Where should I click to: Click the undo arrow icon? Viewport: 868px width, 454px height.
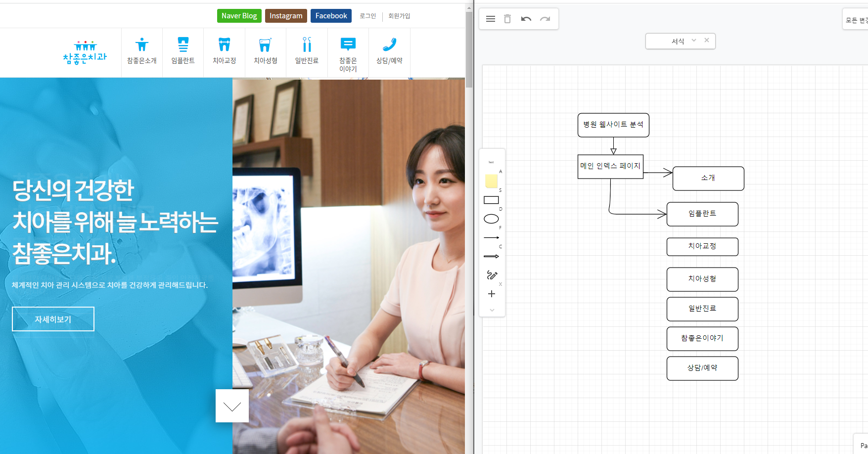[526, 19]
